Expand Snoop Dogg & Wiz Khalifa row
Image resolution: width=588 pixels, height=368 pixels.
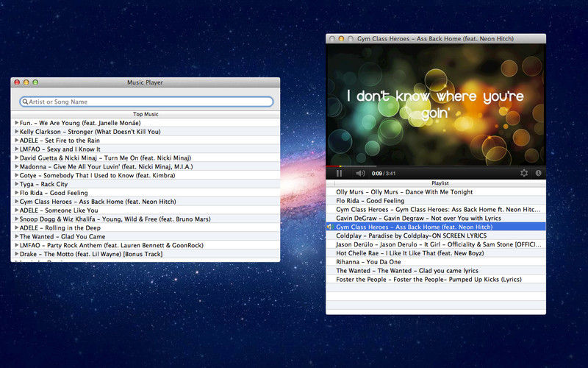pyautogui.click(x=16, y=219)
